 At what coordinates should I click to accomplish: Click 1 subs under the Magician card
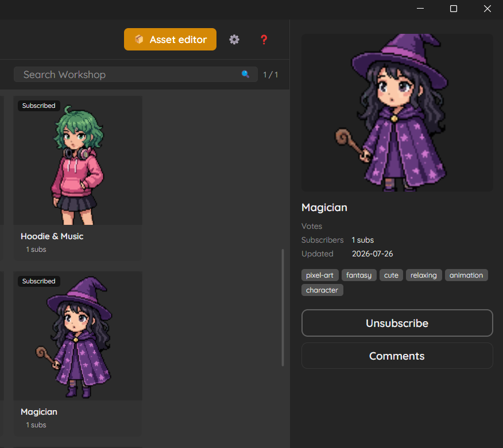[x=36, y=425]
